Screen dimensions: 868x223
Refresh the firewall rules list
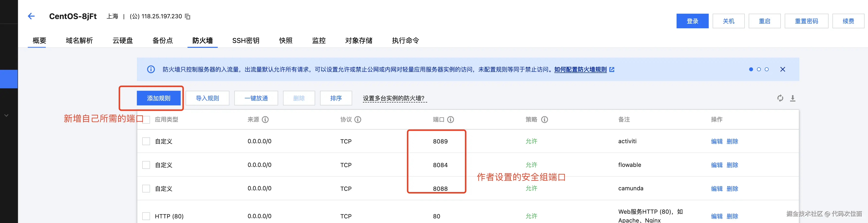pyautogui.click(x=780, y=98)
